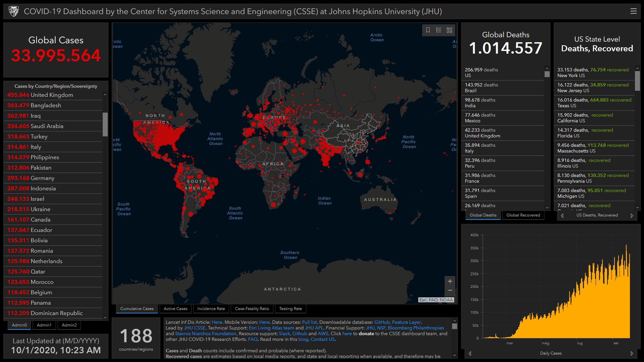Screen dimensions: 644x362
Task: Select Netherlands row in cases list
Action: (x=53, y=261)
